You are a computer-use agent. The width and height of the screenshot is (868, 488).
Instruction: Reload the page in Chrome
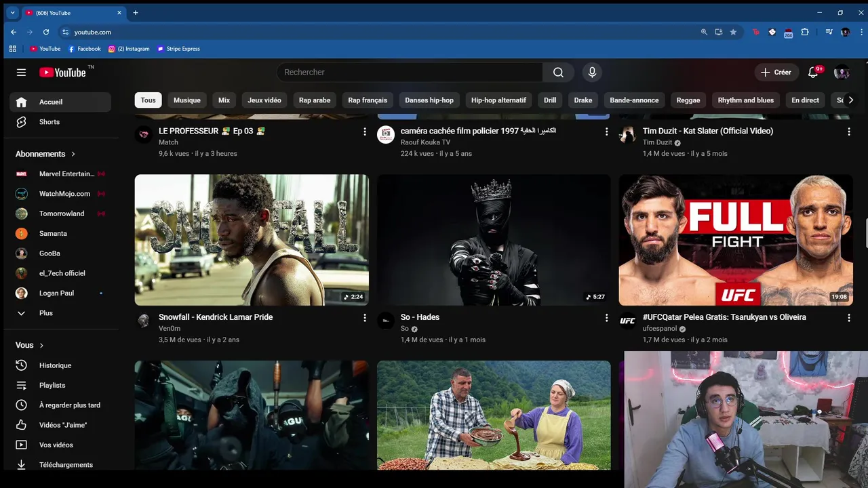46,32
